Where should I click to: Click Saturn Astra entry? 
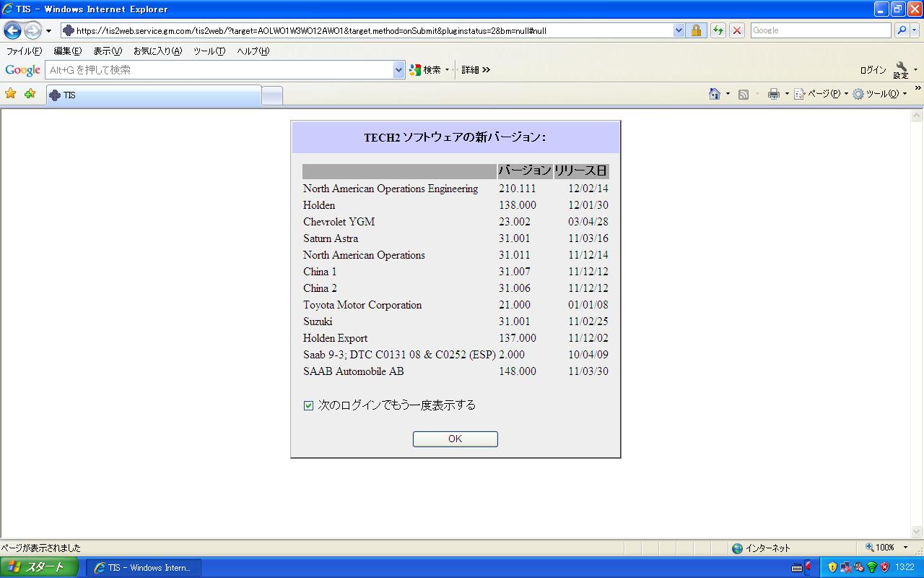331,238
